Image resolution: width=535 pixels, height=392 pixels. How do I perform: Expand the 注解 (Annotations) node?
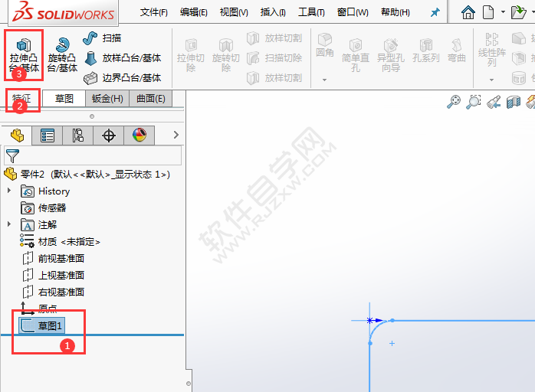point(9,224)
